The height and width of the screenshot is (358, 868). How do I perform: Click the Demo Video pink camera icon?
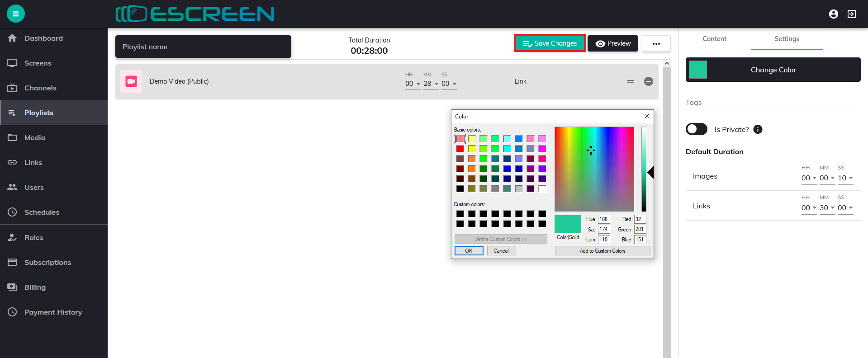pos(131,81)
